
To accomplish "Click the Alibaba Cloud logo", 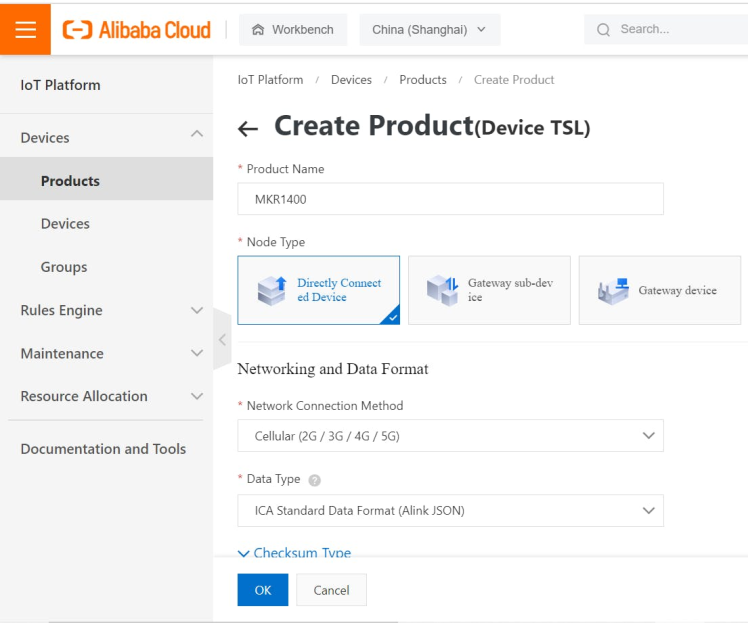I will pyautogui.click(x=137, y=30).
